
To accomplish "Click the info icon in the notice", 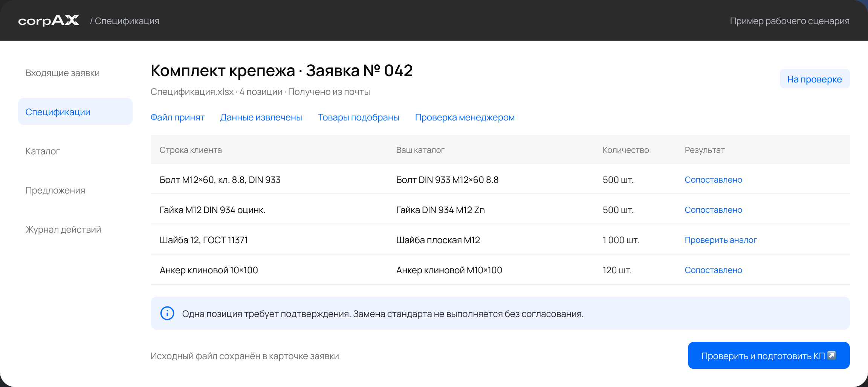I will (x=167, y=313).
